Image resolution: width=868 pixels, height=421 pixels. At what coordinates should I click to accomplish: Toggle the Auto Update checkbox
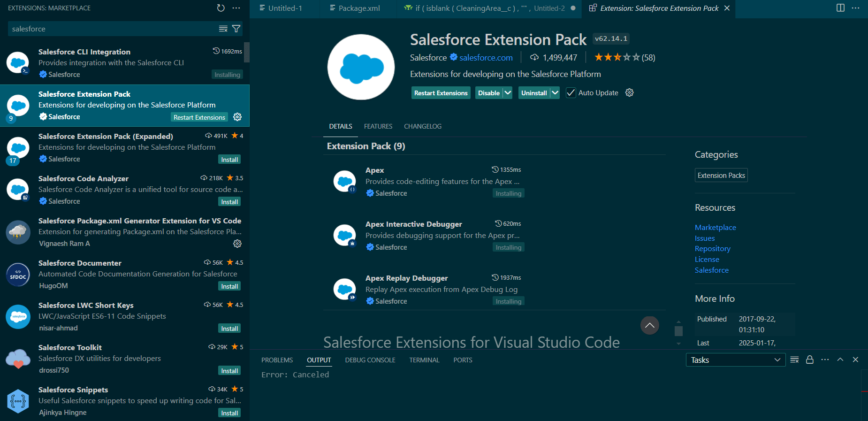click(571, 93)
